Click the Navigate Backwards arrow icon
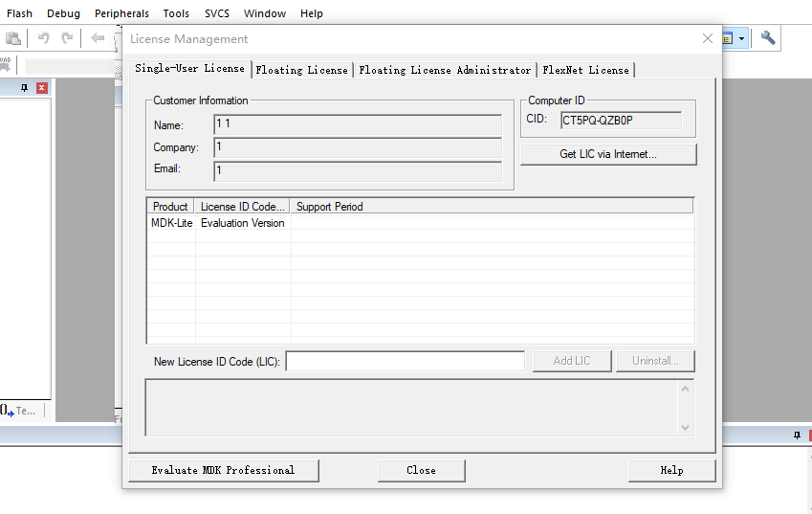Viewport: 812px width, 514px height. pyautogui.click(x=98, y=38)
